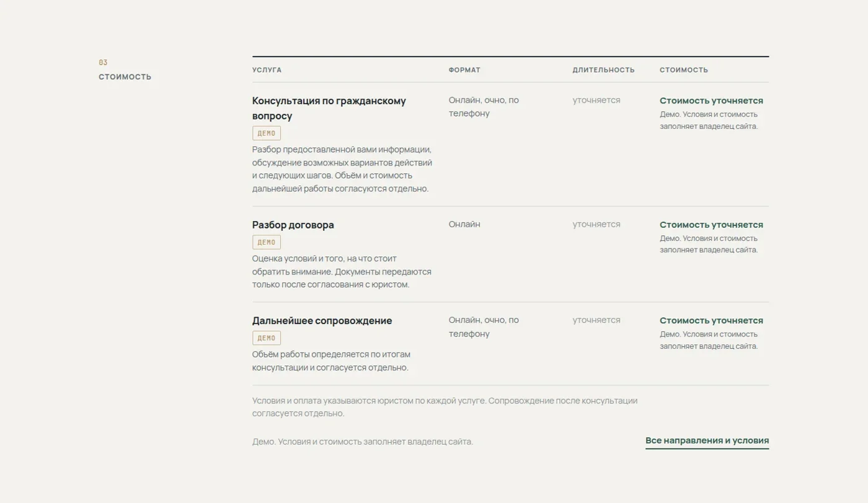Click the description starting 'Разбор предоставленной вами информации'

[x=342, y=169]
